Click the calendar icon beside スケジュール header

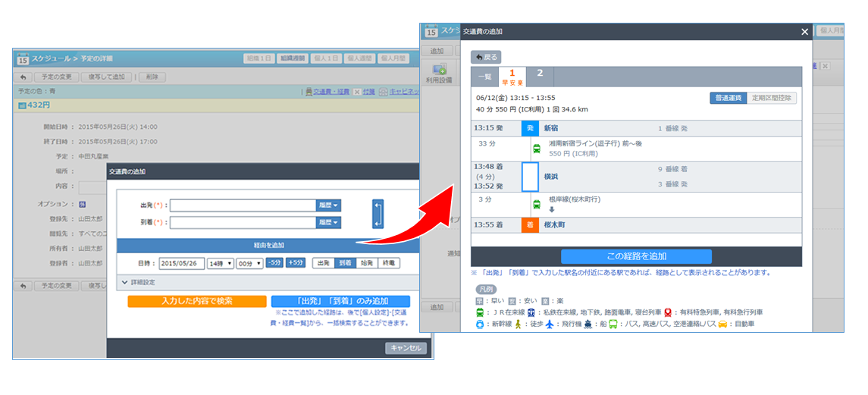[23, 58]
